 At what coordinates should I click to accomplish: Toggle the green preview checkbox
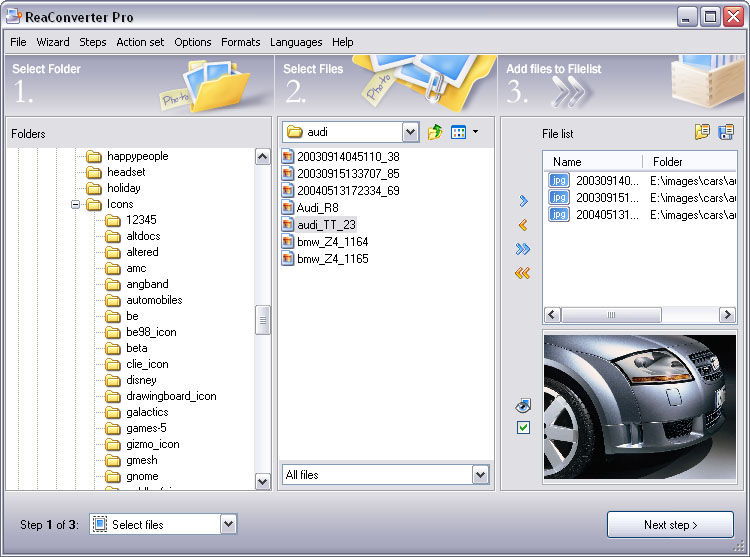(x=522, y=428)
